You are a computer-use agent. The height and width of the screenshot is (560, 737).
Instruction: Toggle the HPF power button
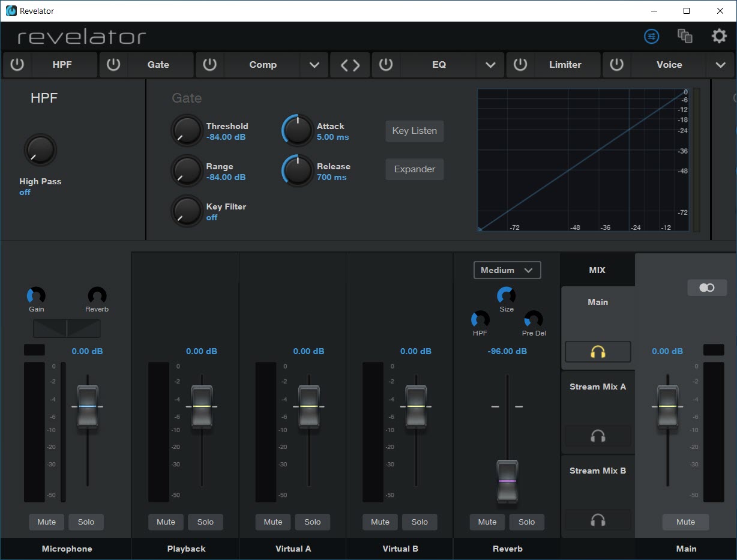coord(17,65)
